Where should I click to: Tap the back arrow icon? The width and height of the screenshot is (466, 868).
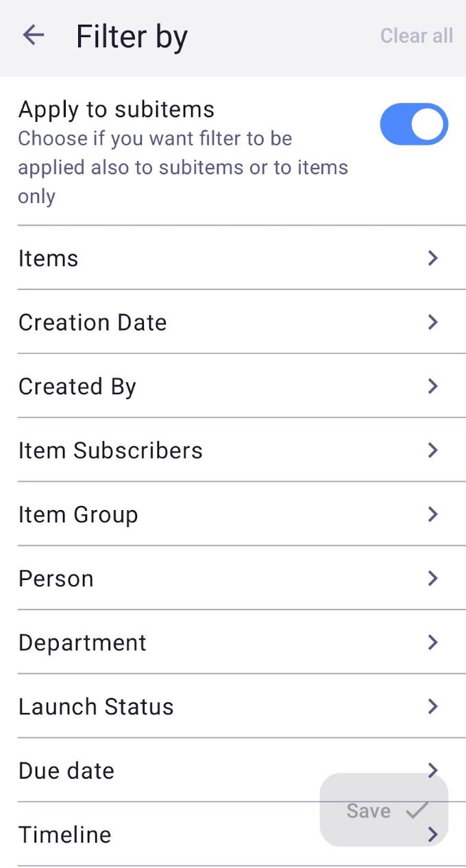point(33,35)
